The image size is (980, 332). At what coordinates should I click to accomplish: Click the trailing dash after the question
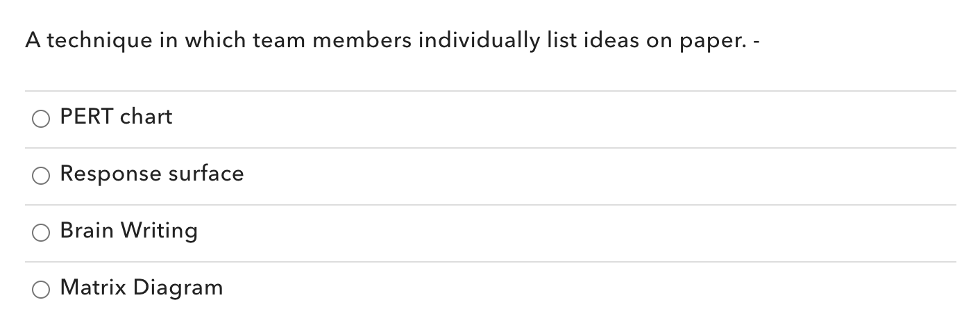pos(757,42)
